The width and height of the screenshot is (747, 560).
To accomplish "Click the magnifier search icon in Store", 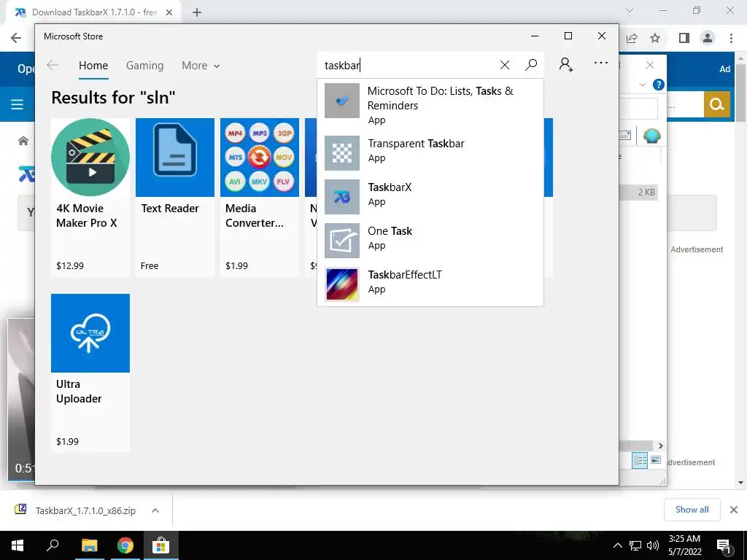I will (531, 65).
